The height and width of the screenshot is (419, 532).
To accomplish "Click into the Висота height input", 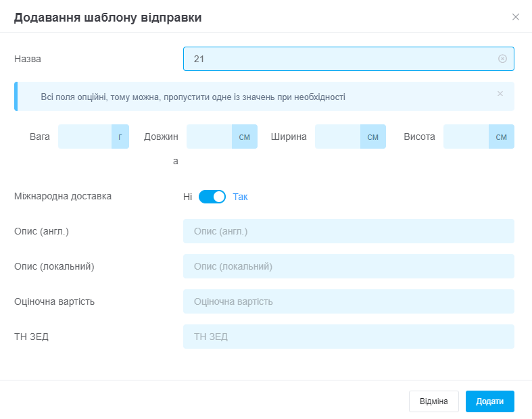I will point(466,137).
